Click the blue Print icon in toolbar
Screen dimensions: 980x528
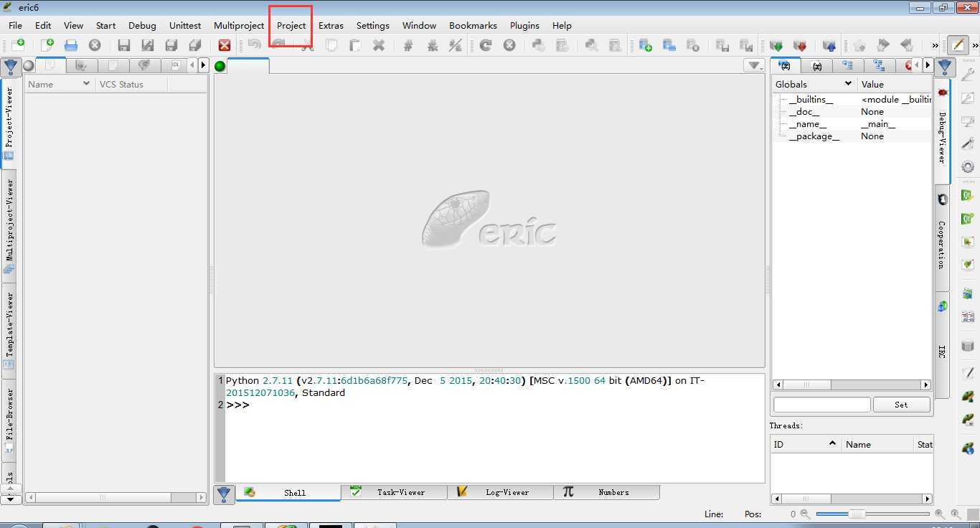click(71, 45)
